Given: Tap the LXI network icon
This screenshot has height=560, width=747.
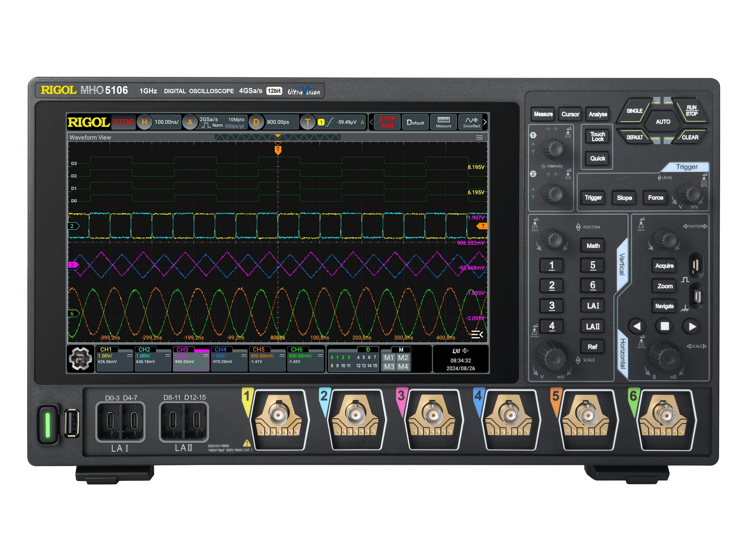Looking at the screenshot, I should pos(456,351).
